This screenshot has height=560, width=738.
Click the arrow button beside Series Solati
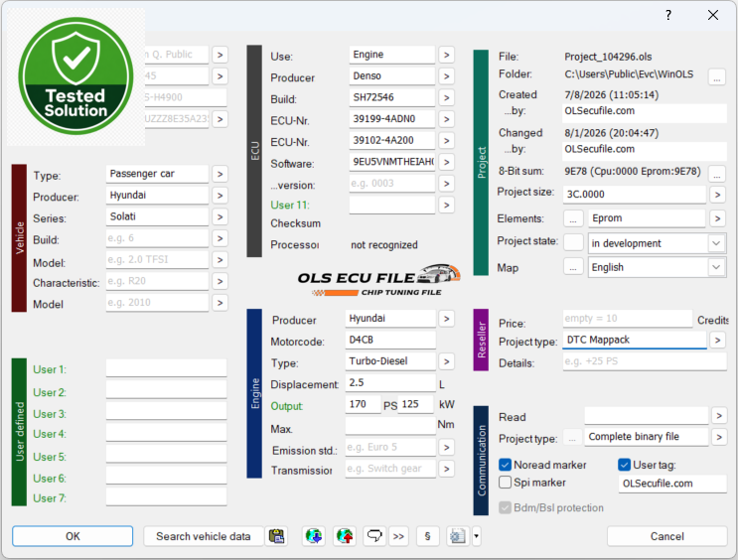[220, 216]
